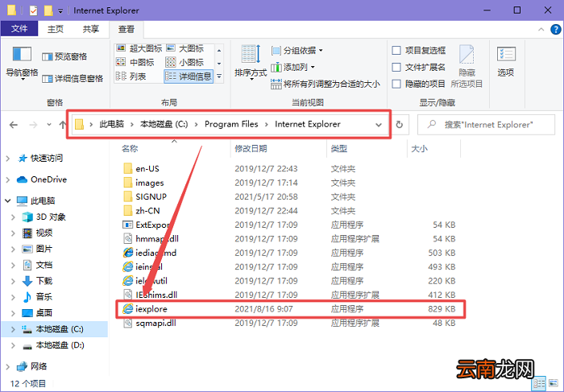This screenshot has height=392, width=564.
Task: Select Desktop (桌面) in navigation tree
Action: 44,313
